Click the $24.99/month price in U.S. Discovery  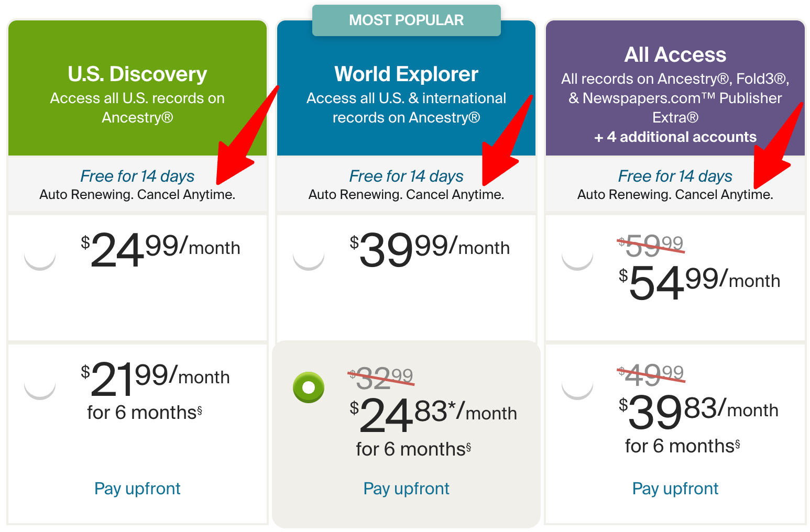160,250
